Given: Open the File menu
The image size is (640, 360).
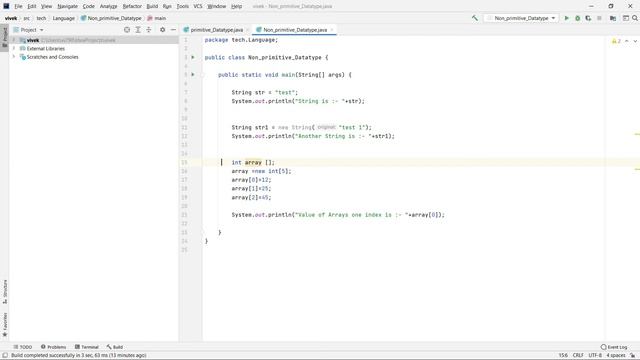Looking at the screenshot, I should pos(18,6).
